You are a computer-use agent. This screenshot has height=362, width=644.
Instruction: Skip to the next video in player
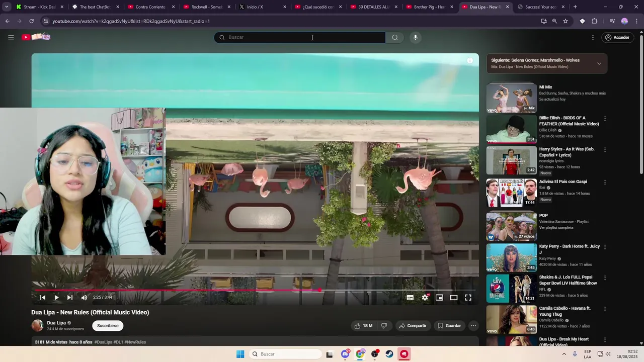[70, 297]
